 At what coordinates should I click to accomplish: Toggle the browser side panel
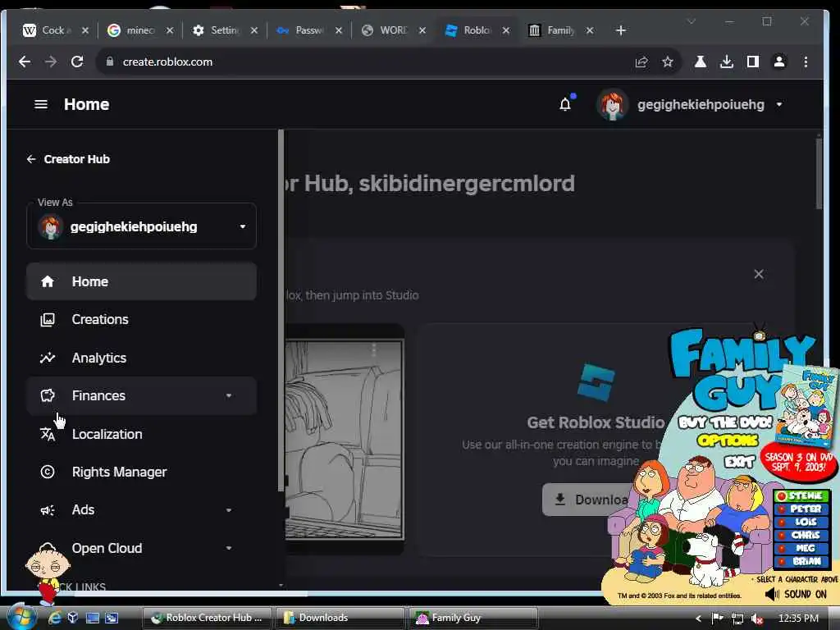753,62
